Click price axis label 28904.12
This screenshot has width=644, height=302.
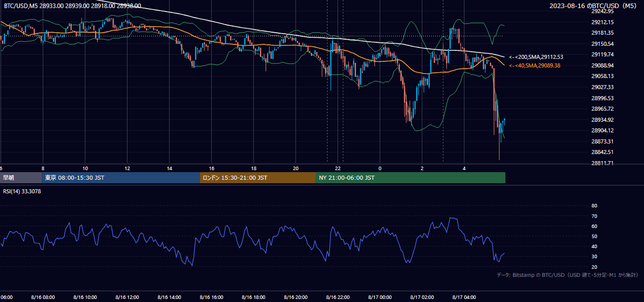tap(602, 130)
